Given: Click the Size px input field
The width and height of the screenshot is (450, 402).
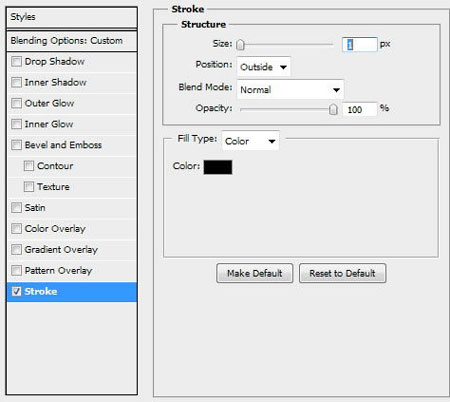Looking at the screenshot, I should [x=360, y=44].
